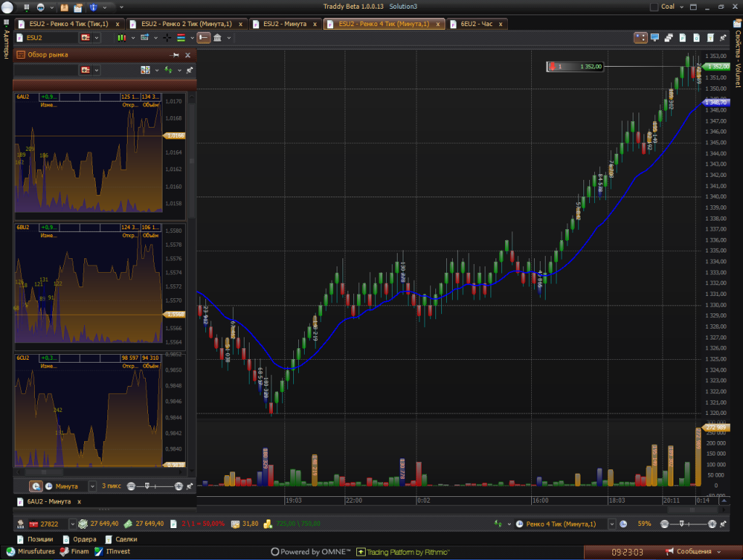Click the monitor icon in right toolbar
This screenshot has width=743, height=560.
(655, 37)
